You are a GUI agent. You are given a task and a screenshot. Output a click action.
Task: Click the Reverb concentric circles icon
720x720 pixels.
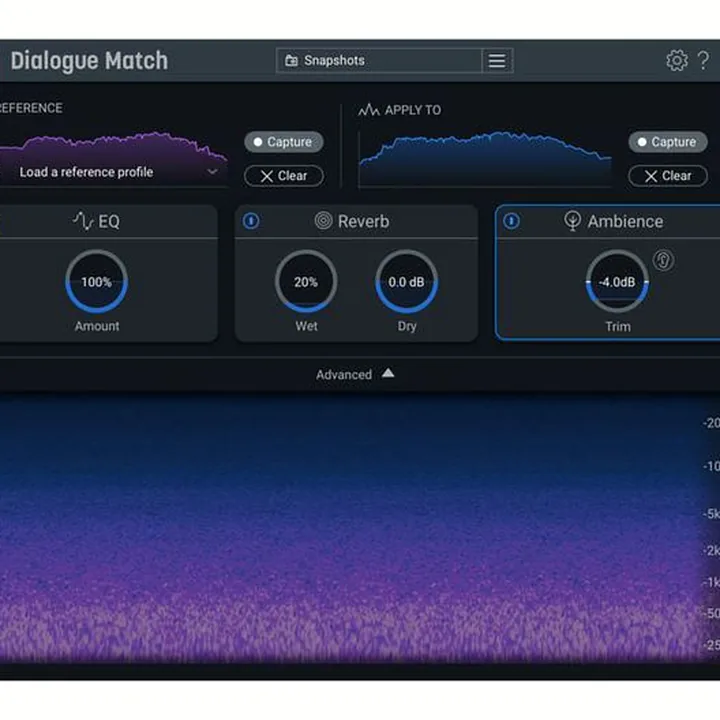pos(323,221)
